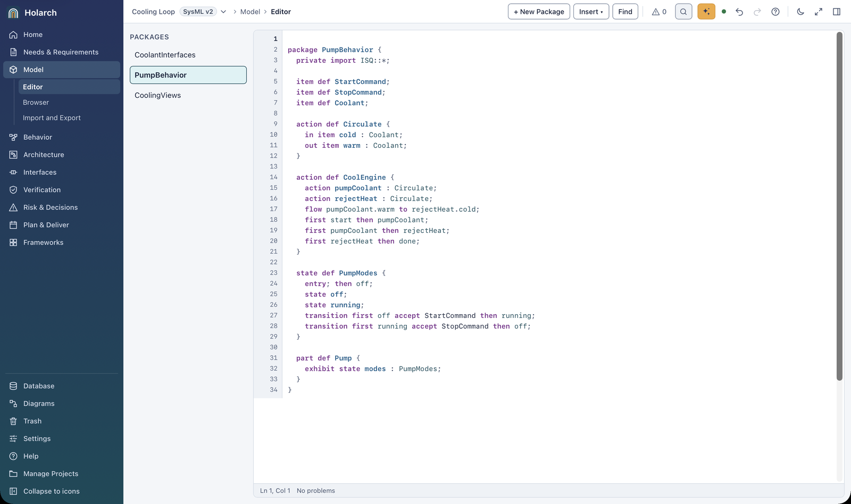Click the Find button

[625, 12]
